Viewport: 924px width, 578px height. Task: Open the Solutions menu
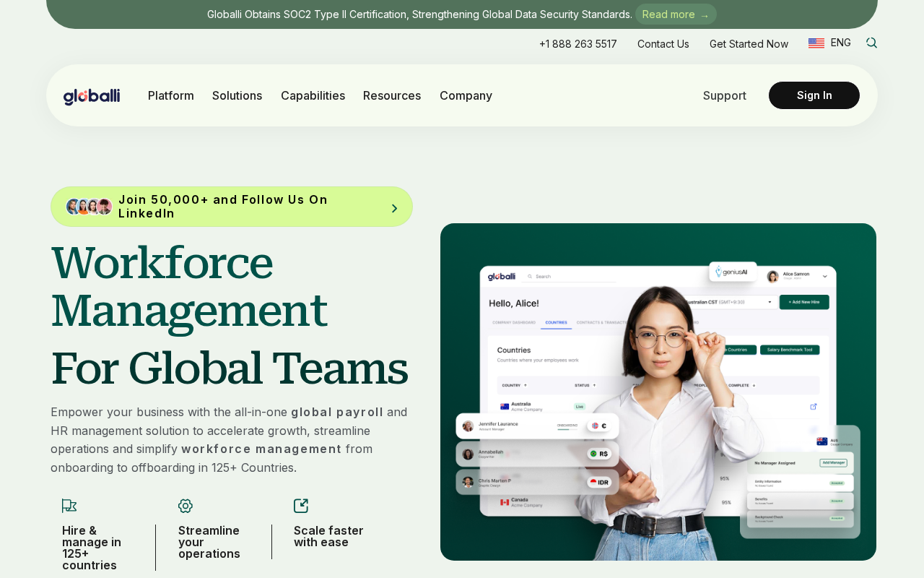click(237, 95)
